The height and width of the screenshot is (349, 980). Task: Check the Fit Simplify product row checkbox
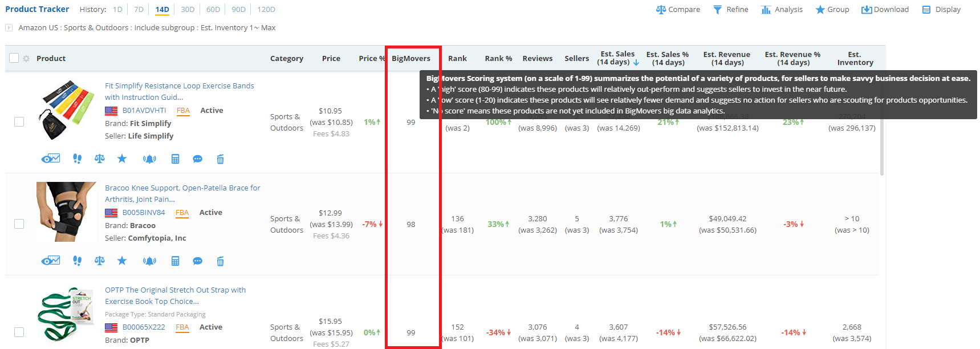19,121
